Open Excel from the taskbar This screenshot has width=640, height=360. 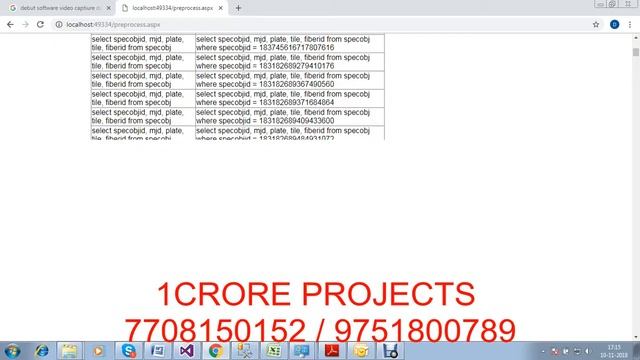[274, 351]
